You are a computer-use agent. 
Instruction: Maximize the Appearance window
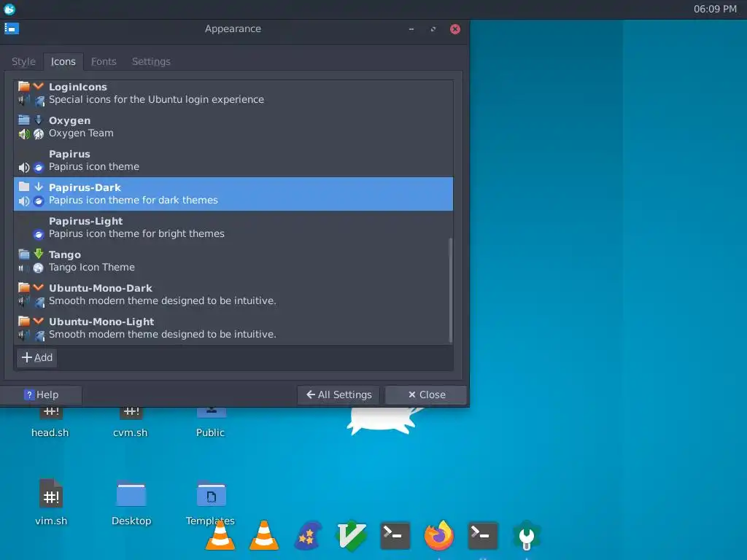pyautogui.click(x=433, y=29)
